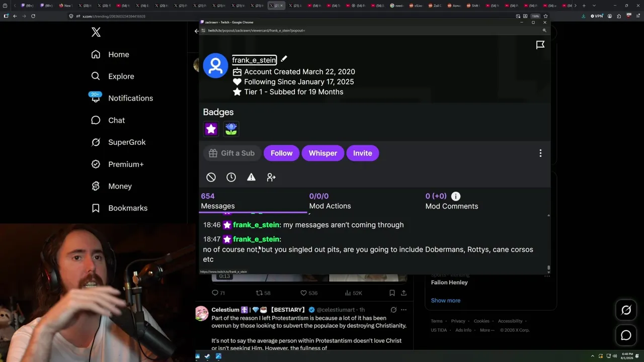644x362 pixels.
Task: Bookmark the post with 536 likes
Action: pyautogui.click(x=392, y=293)
